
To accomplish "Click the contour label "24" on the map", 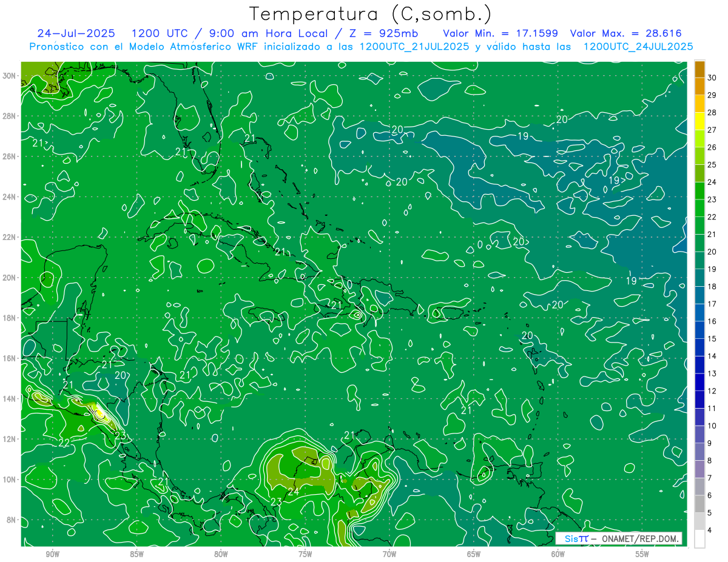I will (x=293, y=492).
